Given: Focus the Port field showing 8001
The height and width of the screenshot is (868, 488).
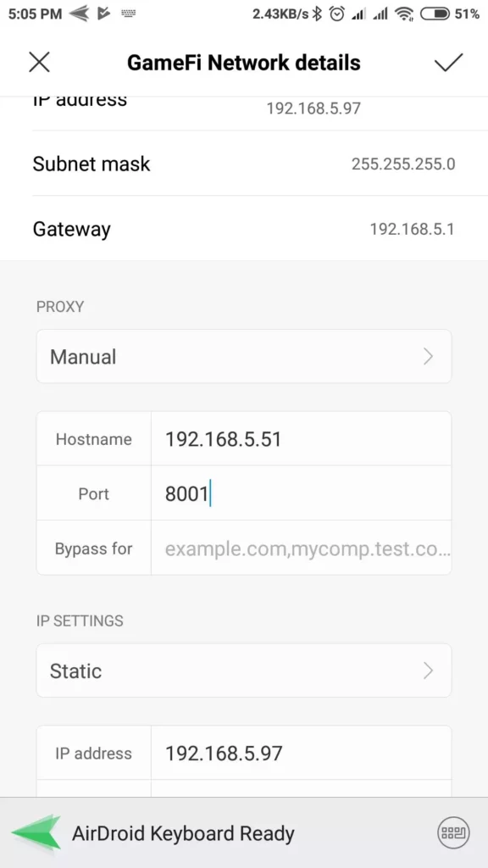Looking at the screenshot, I should pos(301,493).
